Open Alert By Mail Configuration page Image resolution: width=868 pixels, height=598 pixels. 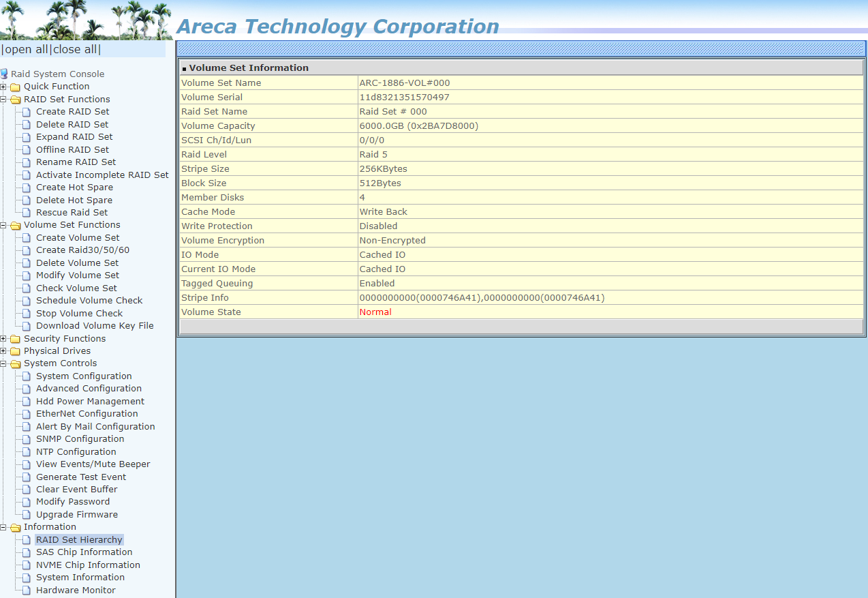pos(95,427)
